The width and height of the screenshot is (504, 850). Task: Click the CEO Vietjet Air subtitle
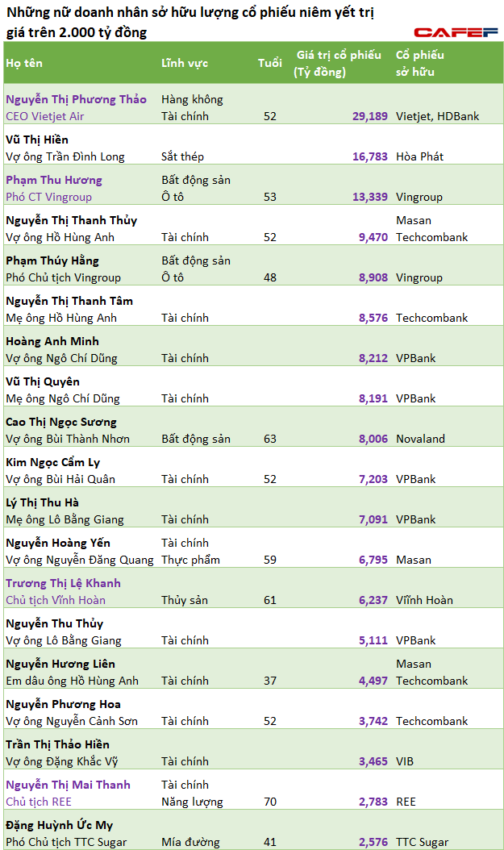(45, 116)
